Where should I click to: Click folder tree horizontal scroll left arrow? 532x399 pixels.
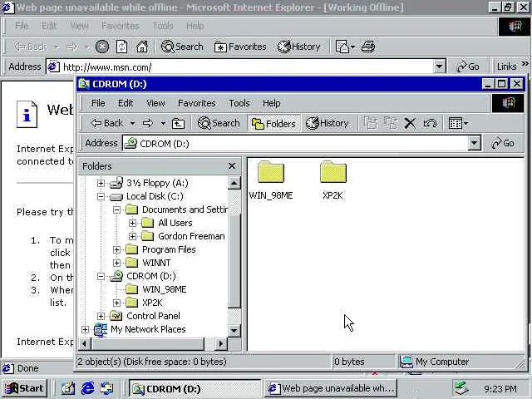85,344
